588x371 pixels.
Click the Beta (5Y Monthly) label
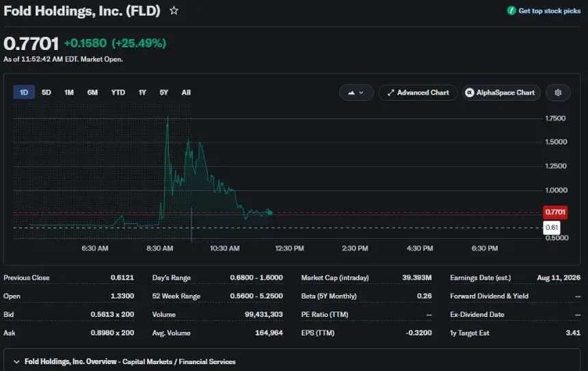pyautogui.click(x=329, y=296)
